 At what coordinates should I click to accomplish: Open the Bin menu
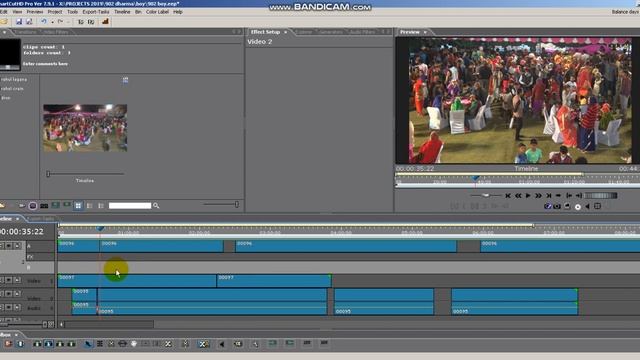[138, 12]
